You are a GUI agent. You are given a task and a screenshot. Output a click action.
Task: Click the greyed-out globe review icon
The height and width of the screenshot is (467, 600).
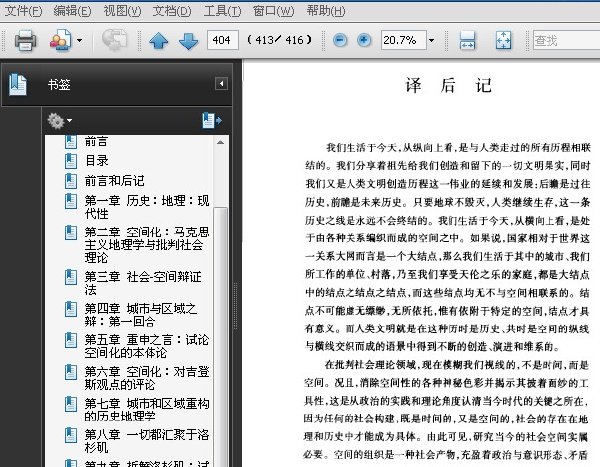[114, 39]
